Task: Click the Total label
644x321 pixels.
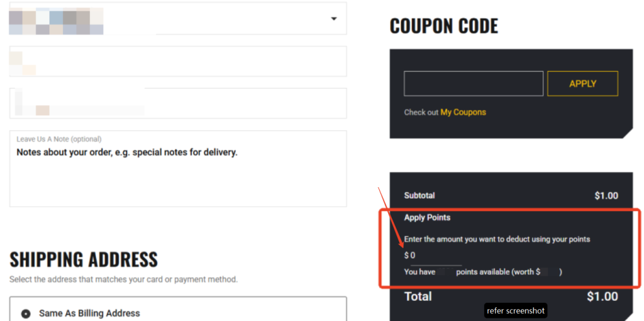Action: (x=418, y=296)
